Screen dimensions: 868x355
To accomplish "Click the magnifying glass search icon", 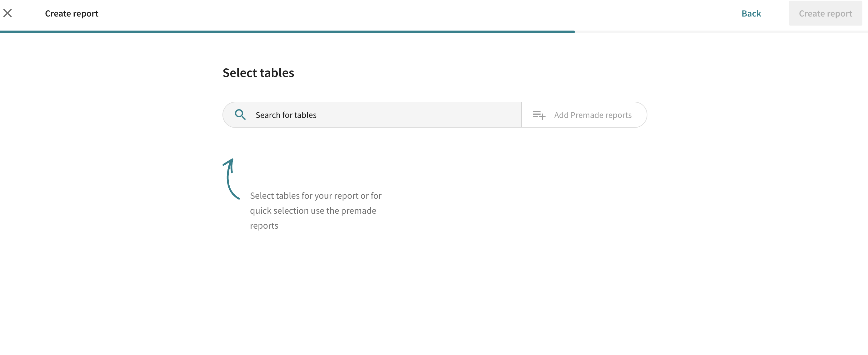I will [x=240, y=115].
